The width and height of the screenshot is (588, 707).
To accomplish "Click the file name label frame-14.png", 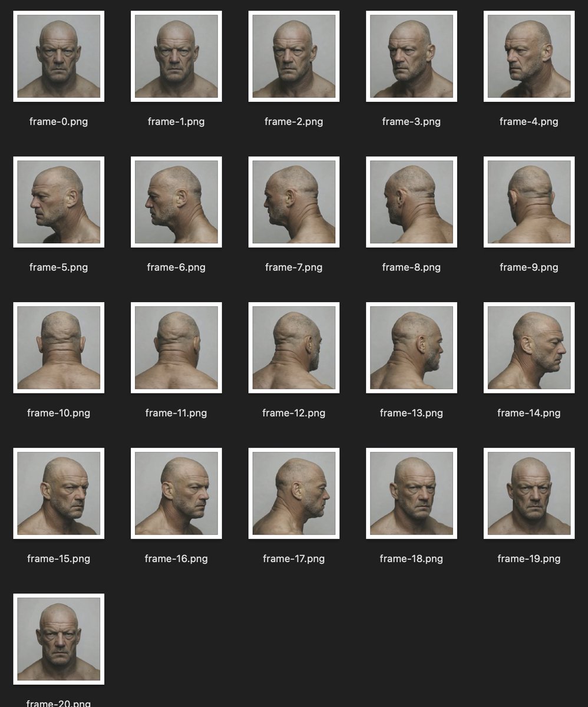I will click(529, 413).
